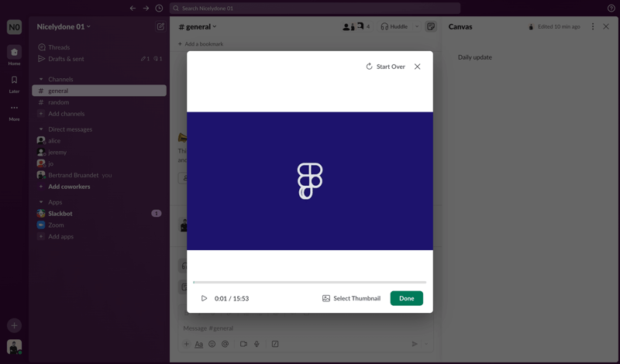Go back in Slack history
Viewport: 620px width, 364px height.
point(133,9)
